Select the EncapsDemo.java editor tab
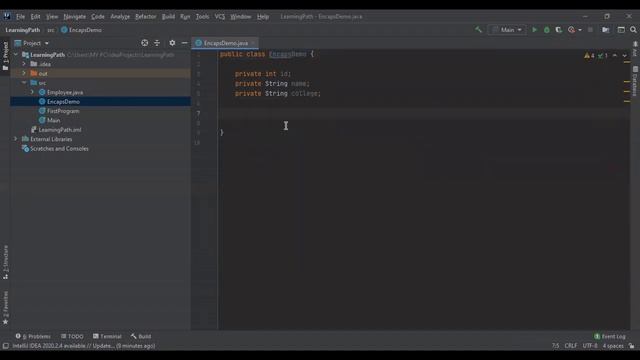This screenshot has height=360, width=640. point(226,43)
